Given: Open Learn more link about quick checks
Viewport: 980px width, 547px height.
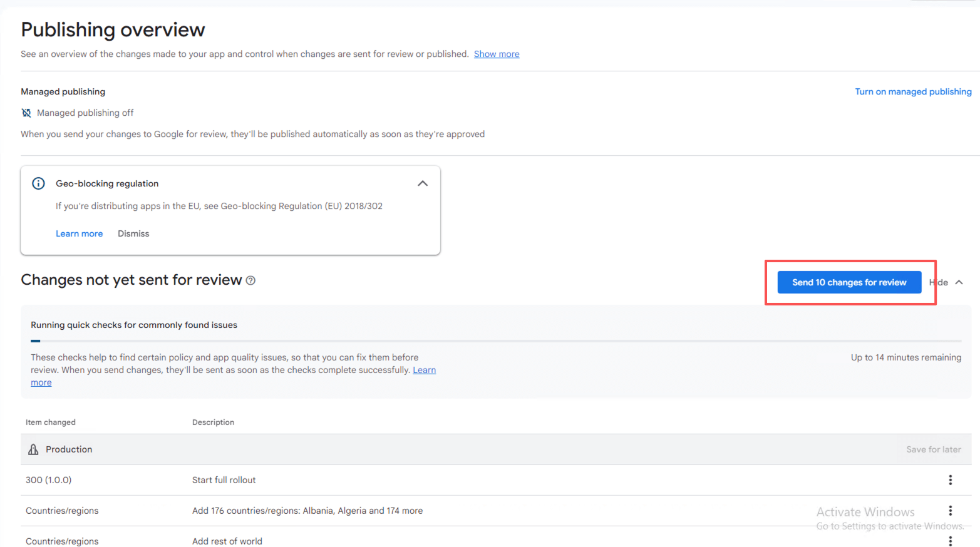Looking at the screenshot, I should 424,370.
